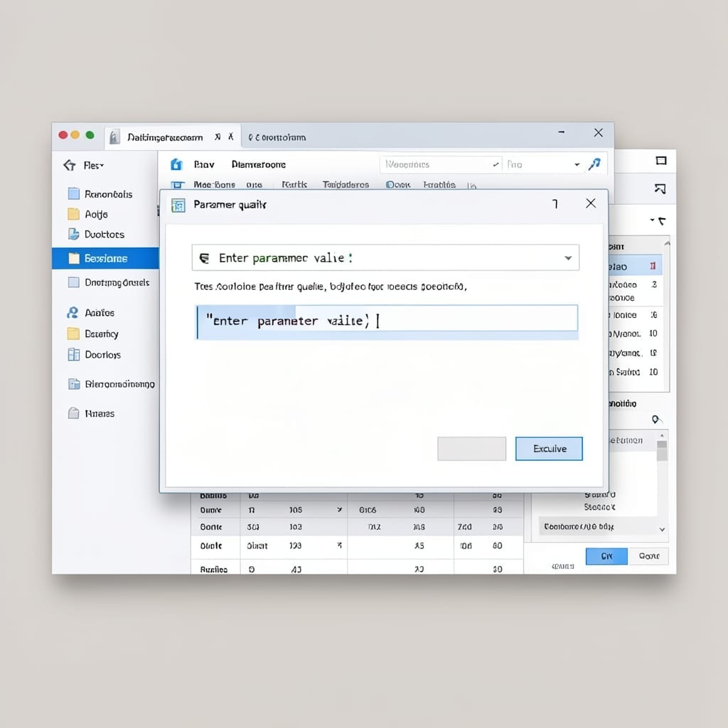Click the square icon in the back window
Viewport: 728px width, 728px height.
tap(661, 161)
